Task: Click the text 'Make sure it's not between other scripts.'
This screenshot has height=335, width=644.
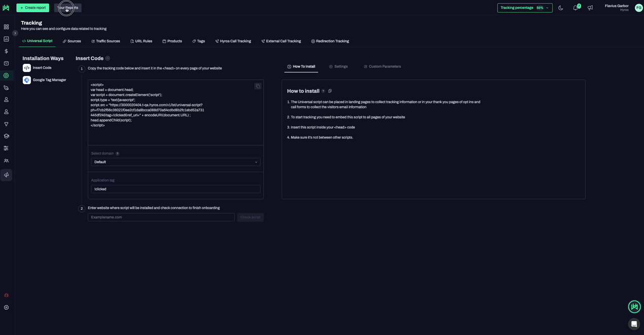Action: coord(322,137)
